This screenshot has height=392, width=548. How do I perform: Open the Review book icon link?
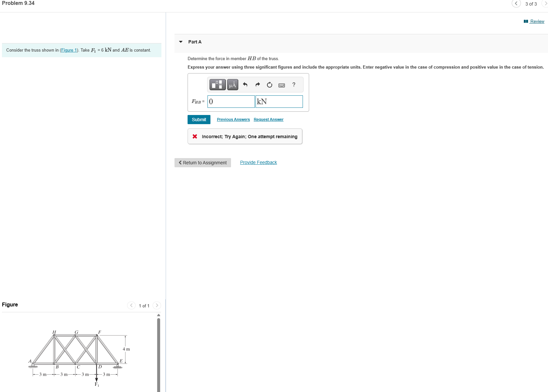pos(534,21)
